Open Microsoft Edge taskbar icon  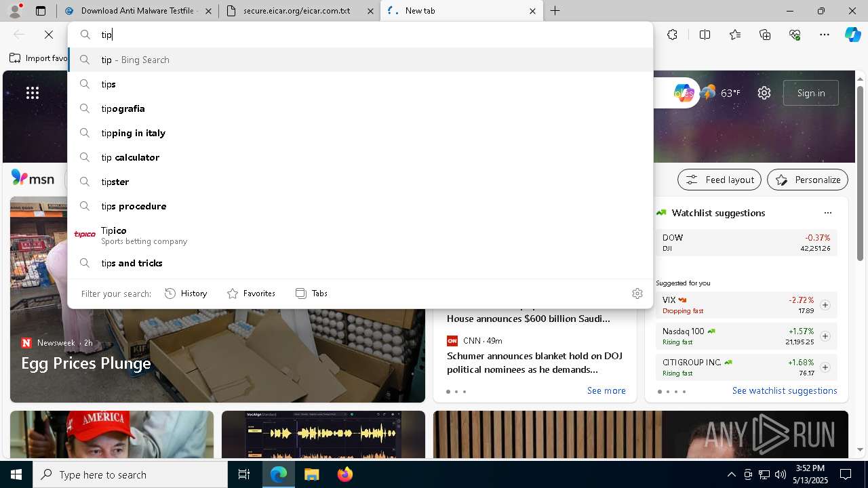(279, 474)
